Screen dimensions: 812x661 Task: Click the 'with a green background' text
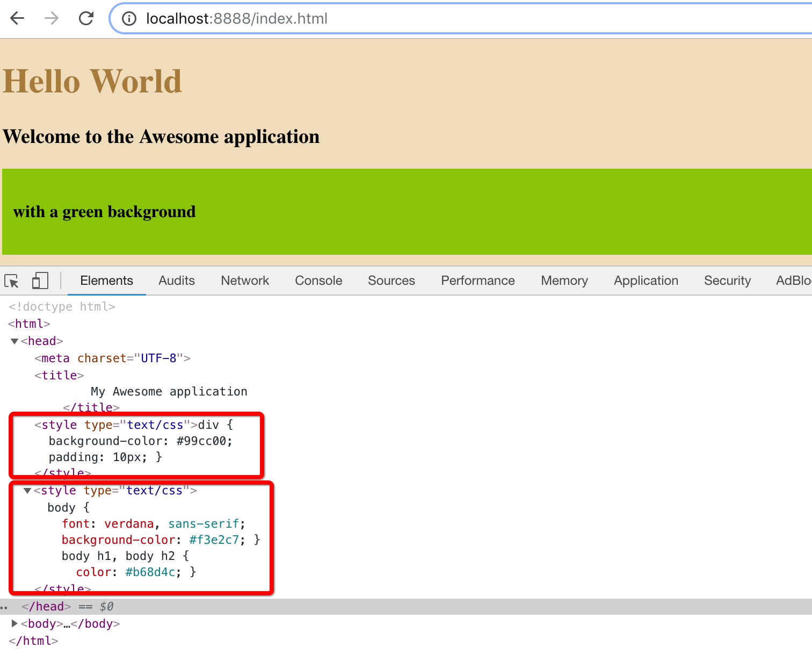tap(104, 212)
